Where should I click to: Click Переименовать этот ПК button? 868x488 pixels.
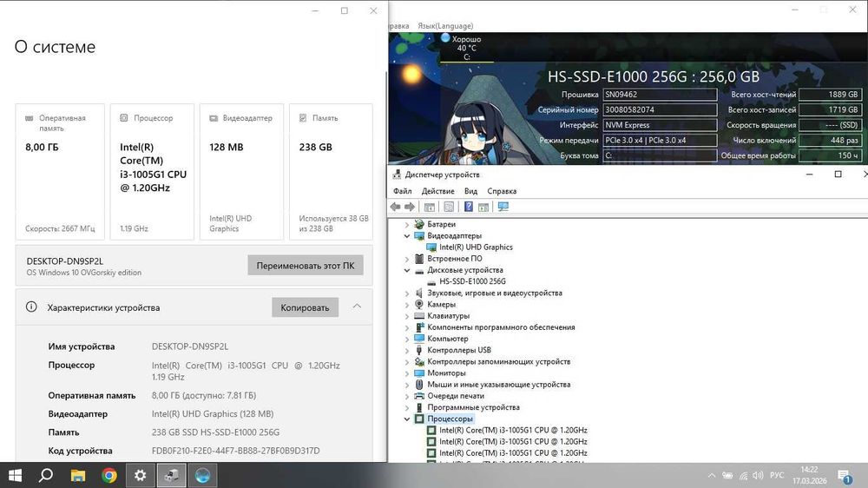click(305, 266)
